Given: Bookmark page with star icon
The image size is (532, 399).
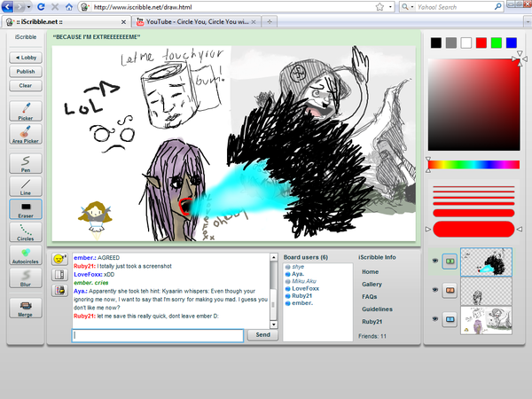Looking at the screenshot, I should (x=379, y=7).
